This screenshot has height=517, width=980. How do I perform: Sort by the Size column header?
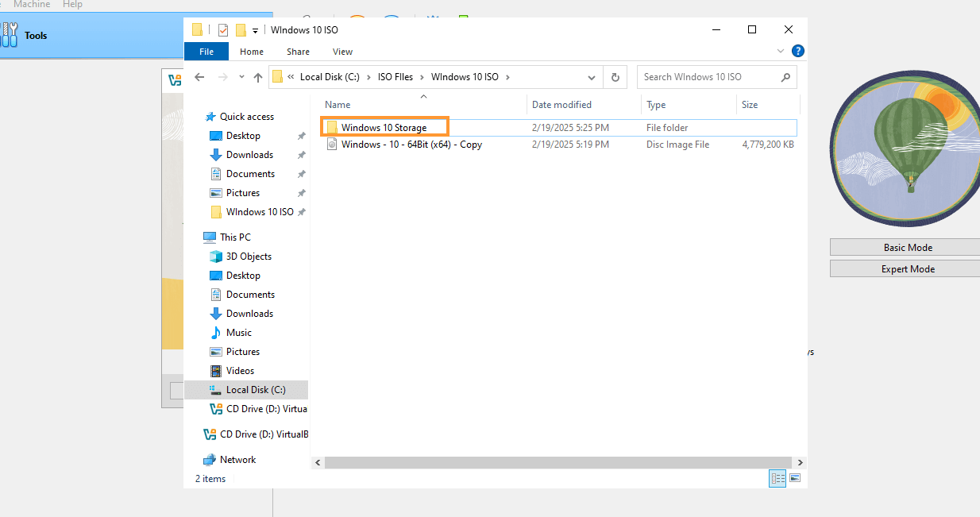tap(750, 105)
